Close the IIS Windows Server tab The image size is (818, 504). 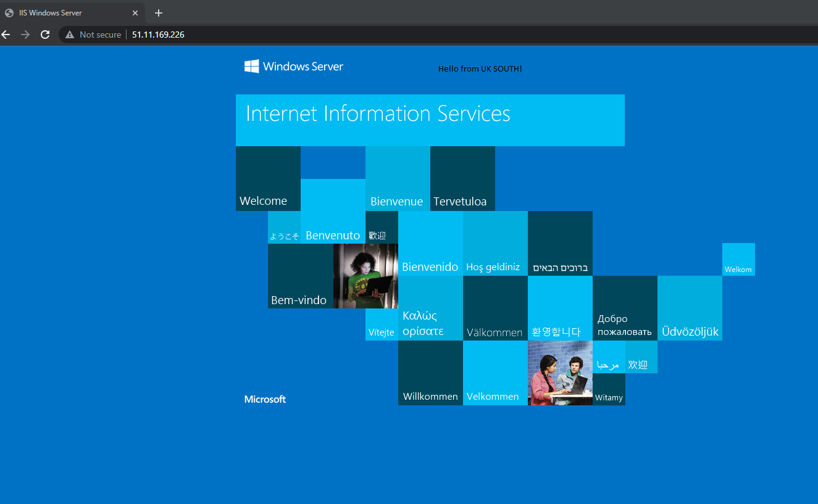135,13
